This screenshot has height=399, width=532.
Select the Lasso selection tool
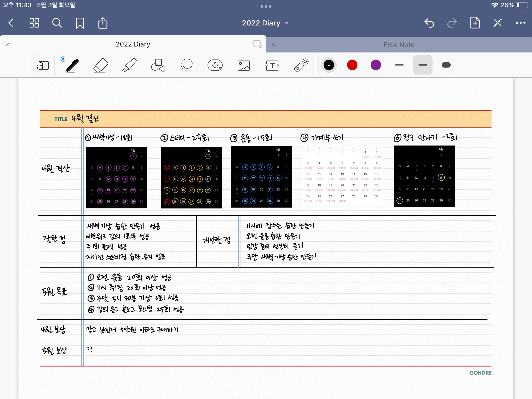[187, 65]
